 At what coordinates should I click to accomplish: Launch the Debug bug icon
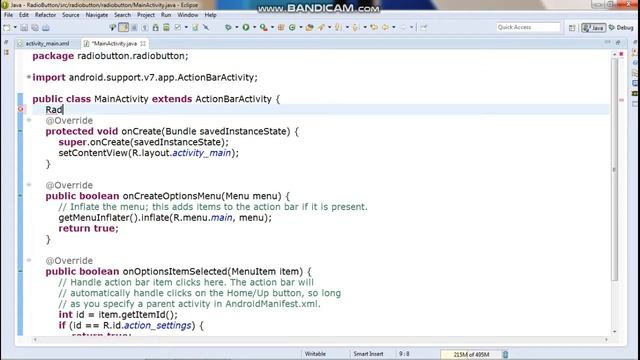tap(228, 27)
